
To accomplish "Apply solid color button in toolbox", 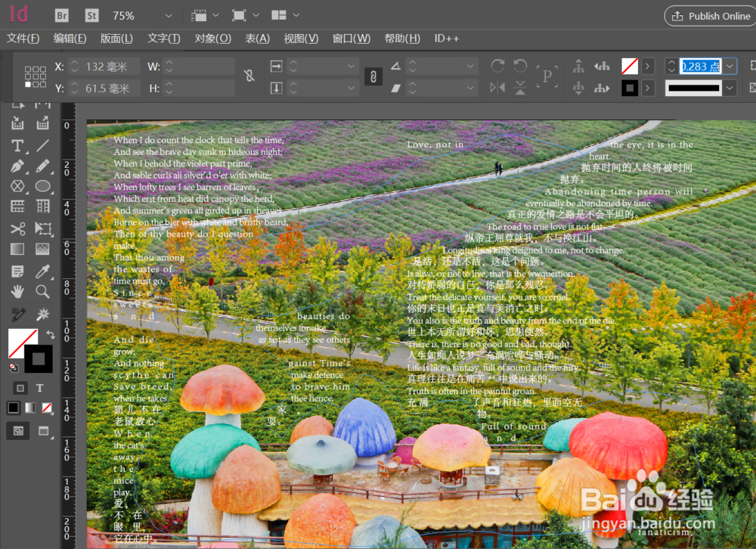I will coord(14,408).
